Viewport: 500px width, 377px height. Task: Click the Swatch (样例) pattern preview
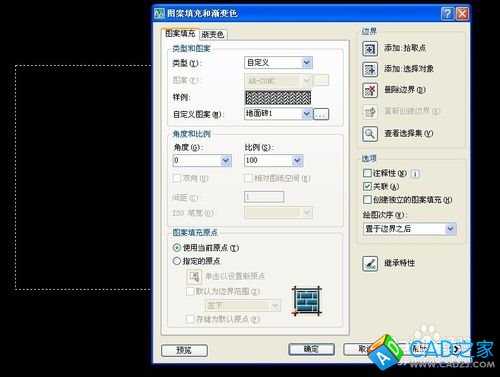coord(278,98)
